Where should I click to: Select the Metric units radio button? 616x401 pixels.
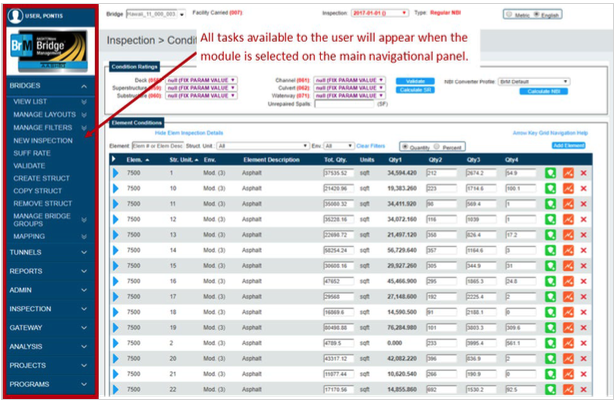509,15
